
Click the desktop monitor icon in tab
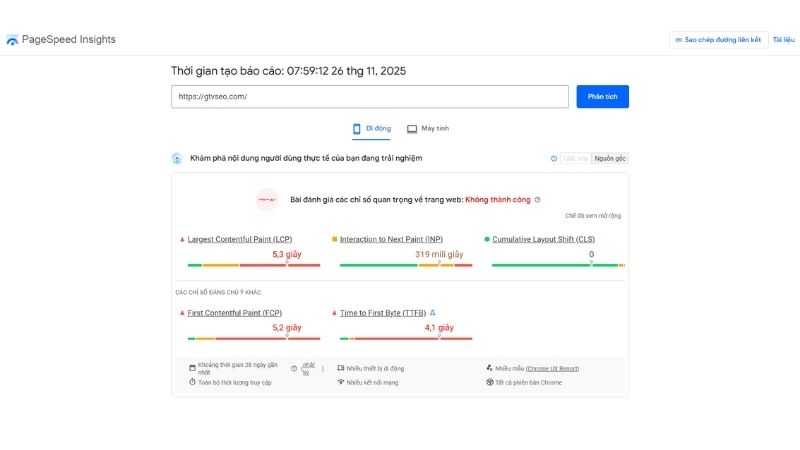(412, 129)
